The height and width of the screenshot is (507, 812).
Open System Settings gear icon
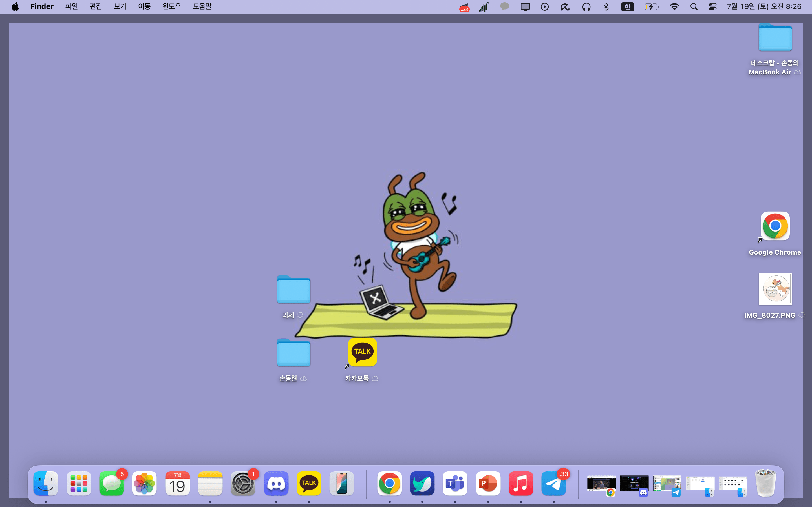243,483
